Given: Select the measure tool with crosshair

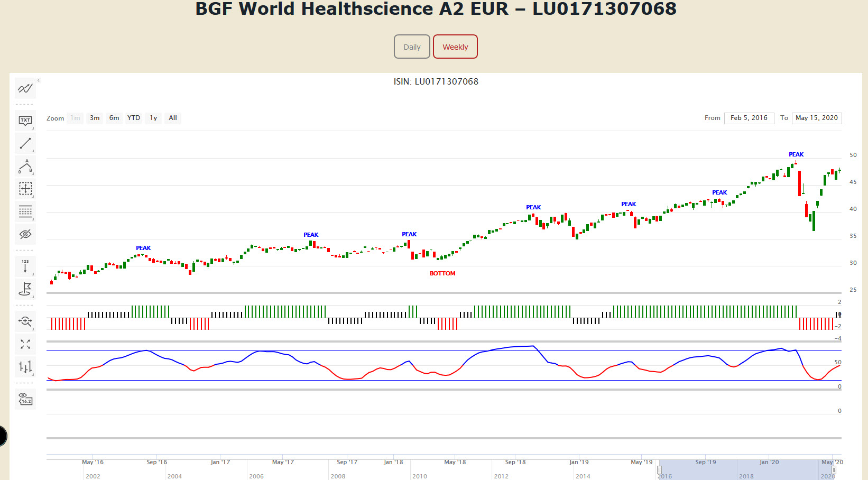Looking at the screenshot, I should [25, 189].
